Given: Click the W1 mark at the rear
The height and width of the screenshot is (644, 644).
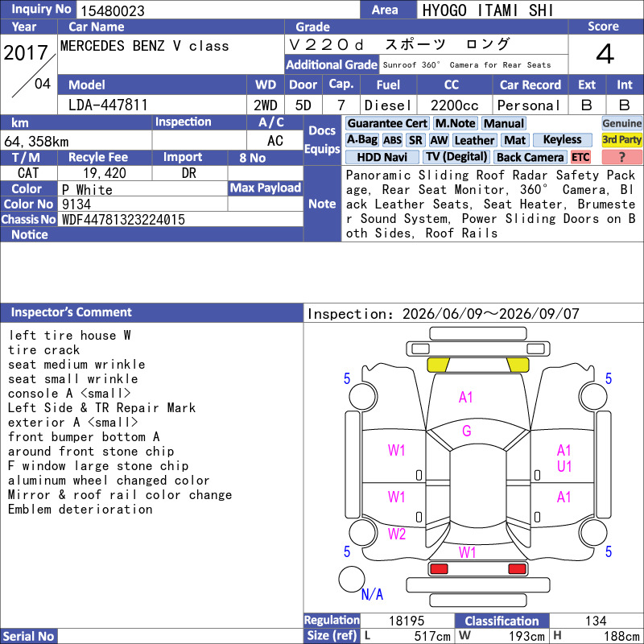Looking at the screenshot, I should (468, 552).
